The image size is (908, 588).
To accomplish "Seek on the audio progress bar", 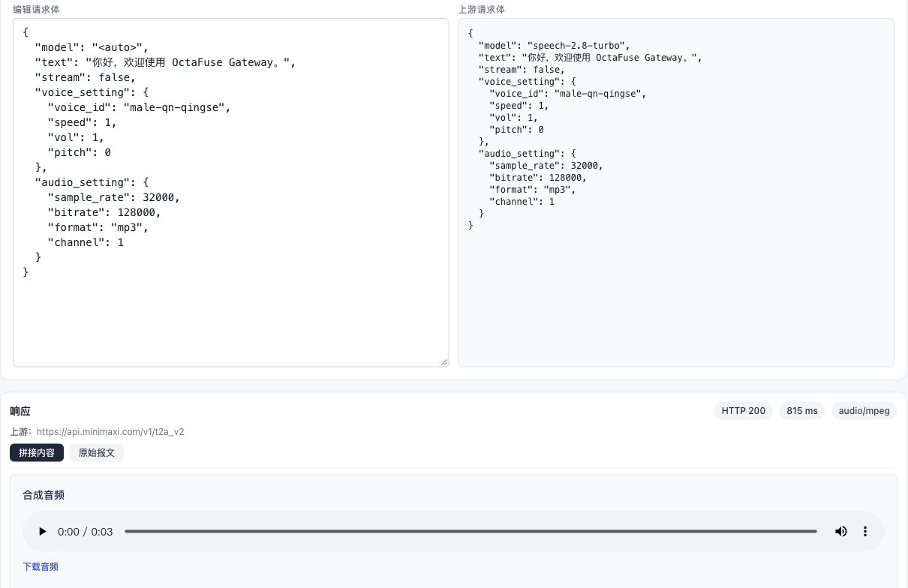I will point(471,532).
